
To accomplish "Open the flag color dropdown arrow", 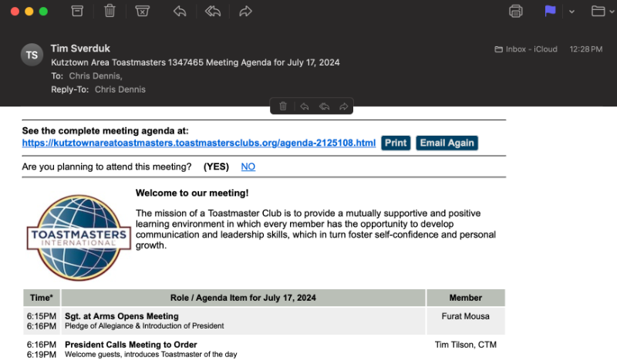I will pos(571,12).
